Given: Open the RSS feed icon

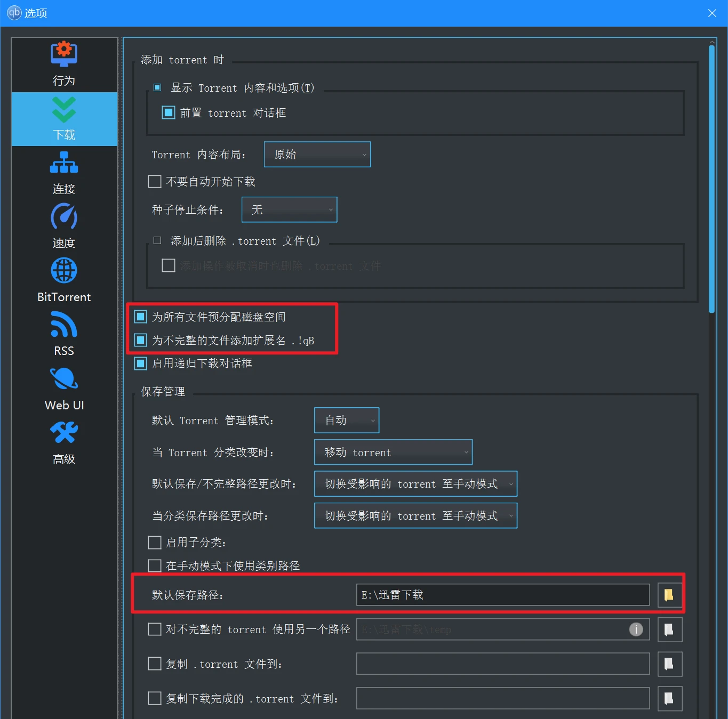Looking at the screenshot, I should pyautogui.click(x=64, y=325).
